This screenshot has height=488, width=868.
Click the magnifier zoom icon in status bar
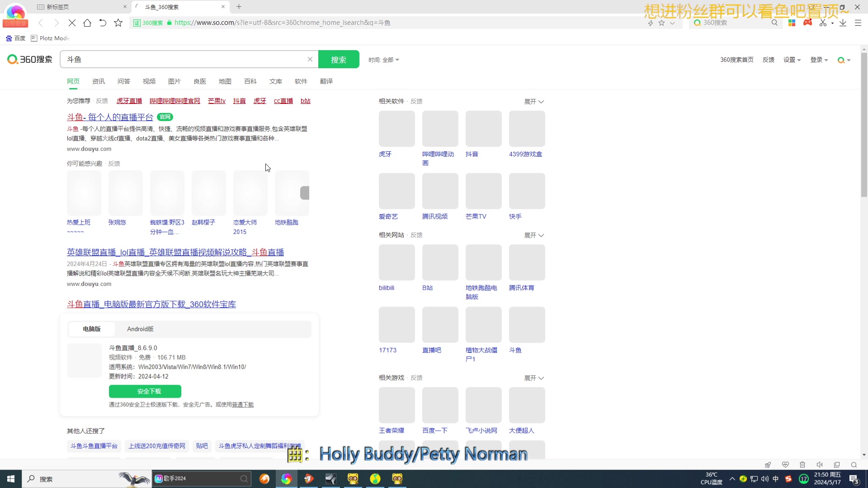pos(854,465)
